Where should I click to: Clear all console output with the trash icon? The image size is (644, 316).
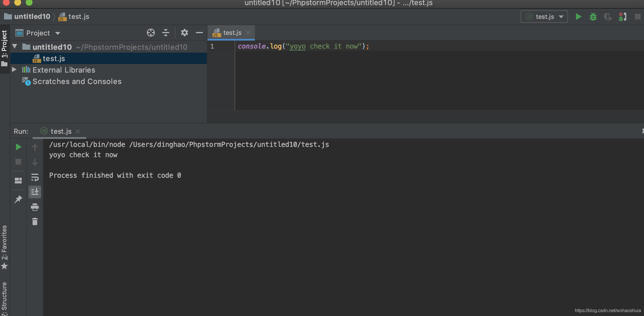[x=35, y=221]
